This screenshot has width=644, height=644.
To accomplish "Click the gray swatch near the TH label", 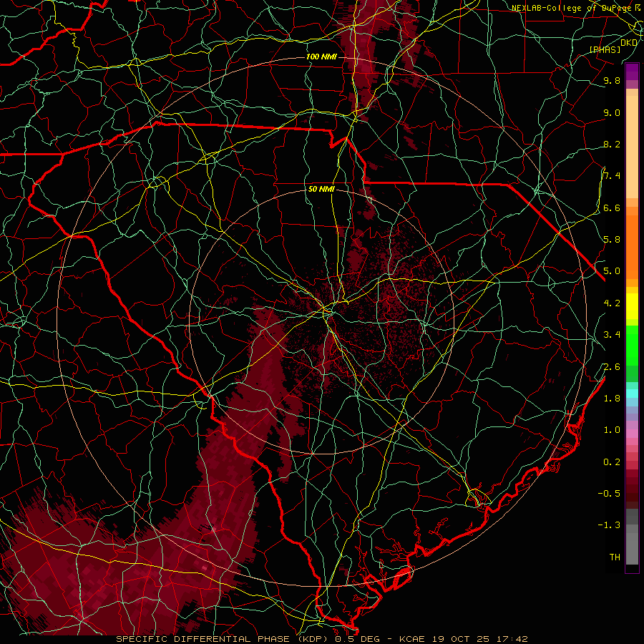I will [632, 548].
